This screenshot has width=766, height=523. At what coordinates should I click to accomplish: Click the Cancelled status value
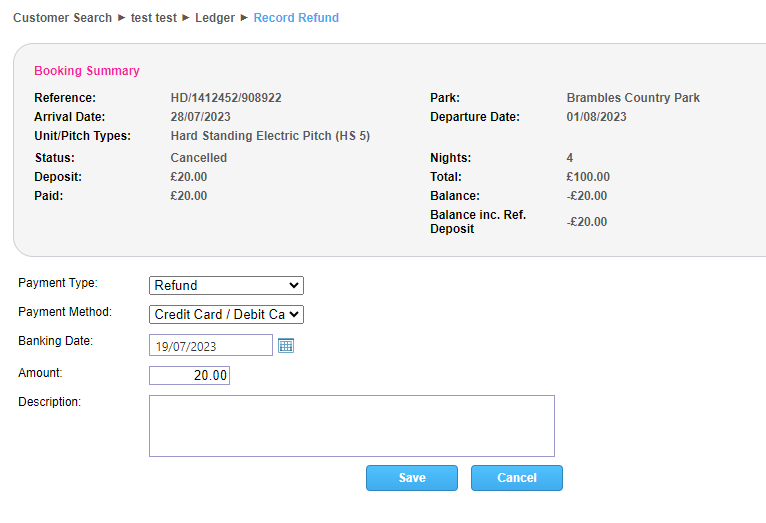[x=199, y=158]
